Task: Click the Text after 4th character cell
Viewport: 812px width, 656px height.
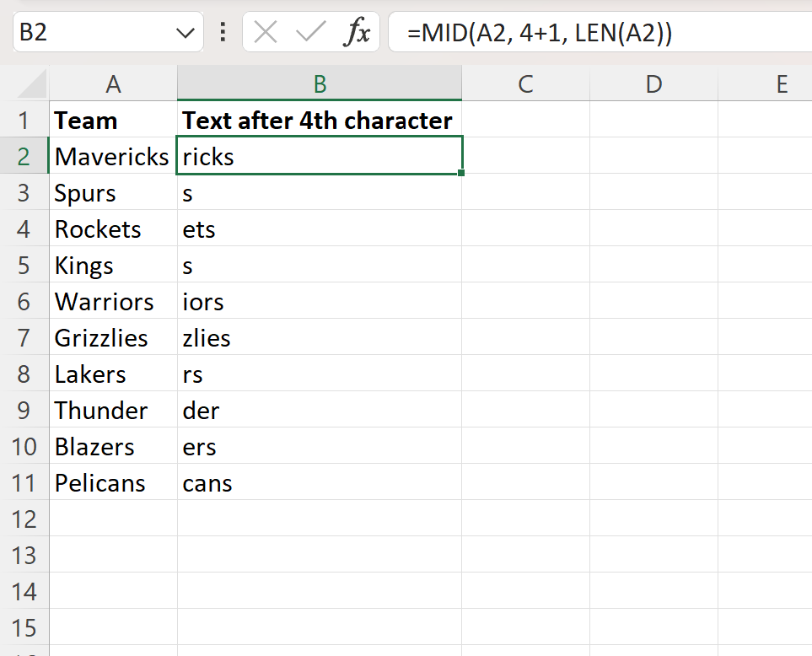Action: tap(320, 120)
